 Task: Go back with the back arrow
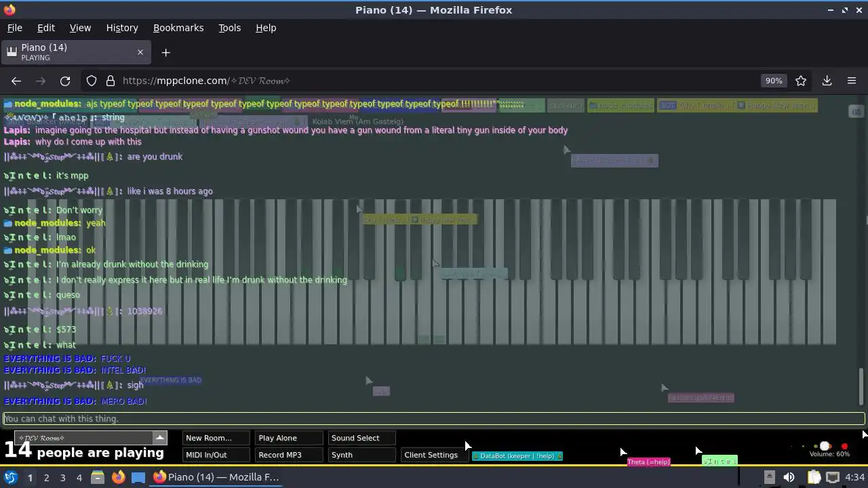[x=16, y=81]
